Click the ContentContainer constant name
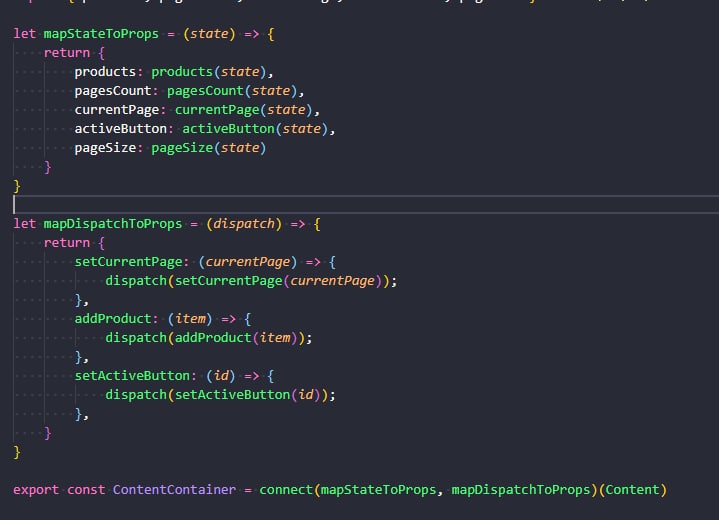The image size is (719, 520). coord(174,490)
